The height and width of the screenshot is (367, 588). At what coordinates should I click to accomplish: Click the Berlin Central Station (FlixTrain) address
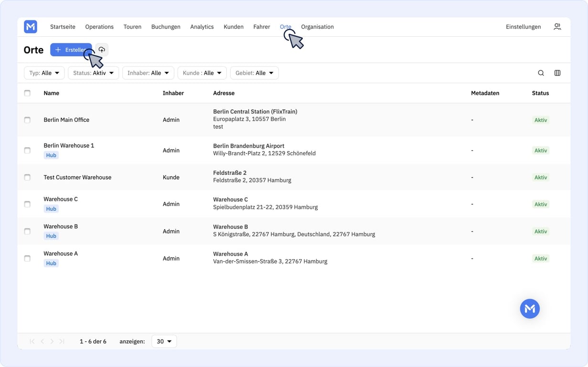coord(255,111)
